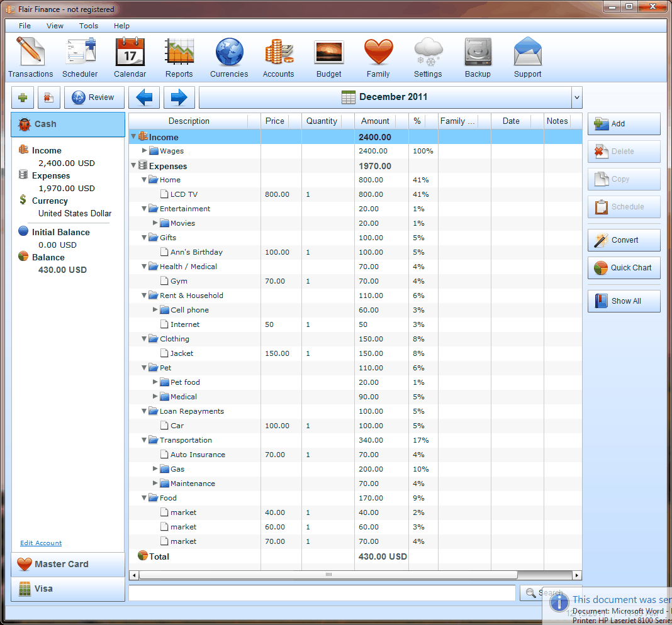Viewport: 672px width, 625px height.
Task: Click the Edit Account link
Action: pos(41,543)
